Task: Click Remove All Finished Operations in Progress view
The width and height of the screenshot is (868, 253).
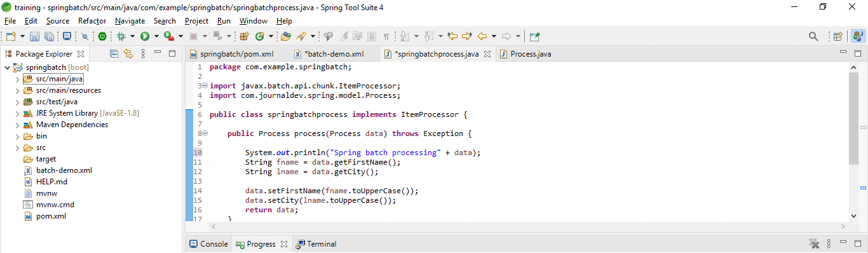Action: [x=815, y=243]
